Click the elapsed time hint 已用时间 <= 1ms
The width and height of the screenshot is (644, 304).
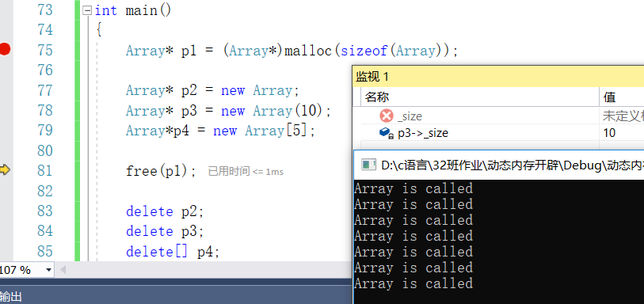[246, 172]
